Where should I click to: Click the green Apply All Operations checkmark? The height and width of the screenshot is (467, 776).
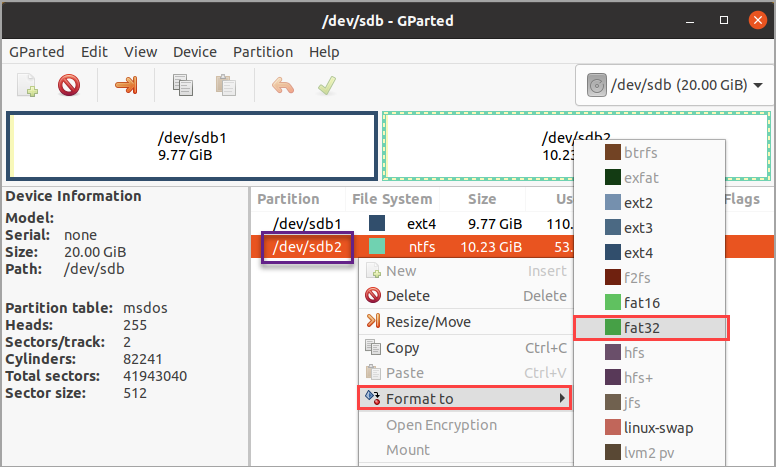[x=327, y=86]
